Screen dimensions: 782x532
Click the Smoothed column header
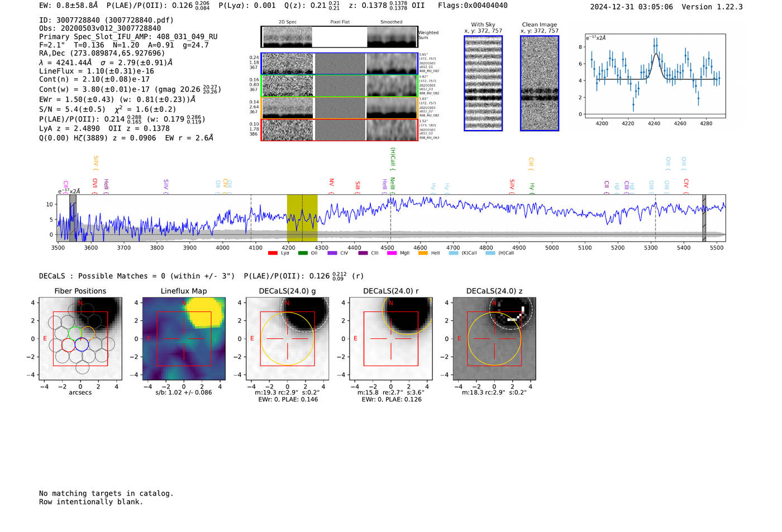[x=392, y=22]
